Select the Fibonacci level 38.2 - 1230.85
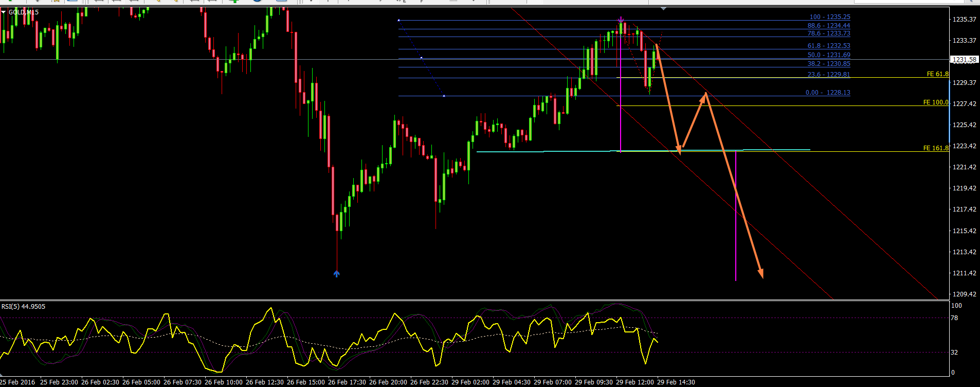Image resolution: width=980 pixels, height=387 pixels. tap(829, 64)
